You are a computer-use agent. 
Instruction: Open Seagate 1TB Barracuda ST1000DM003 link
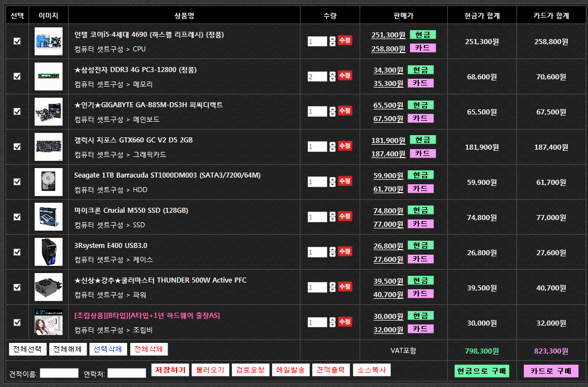(168, 175)
